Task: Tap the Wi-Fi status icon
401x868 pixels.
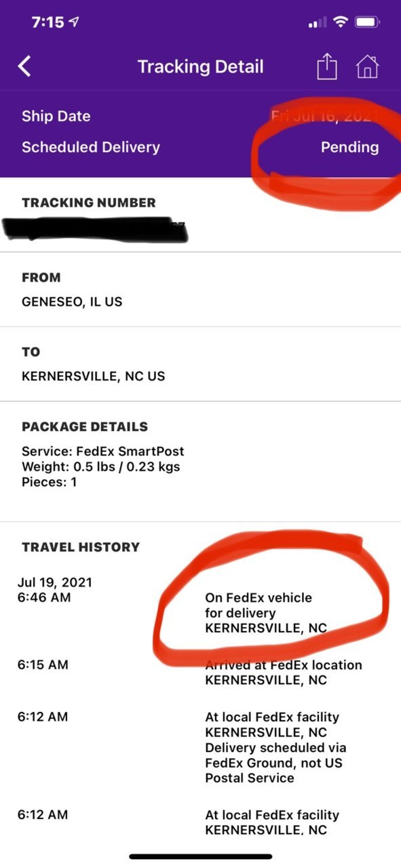Action: 339,22
